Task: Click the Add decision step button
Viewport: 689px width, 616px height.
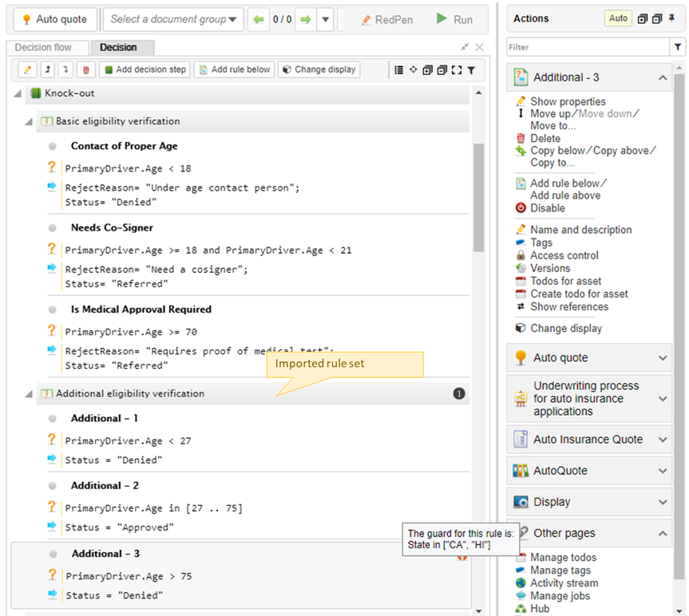Action: click(x=144, y=70)
